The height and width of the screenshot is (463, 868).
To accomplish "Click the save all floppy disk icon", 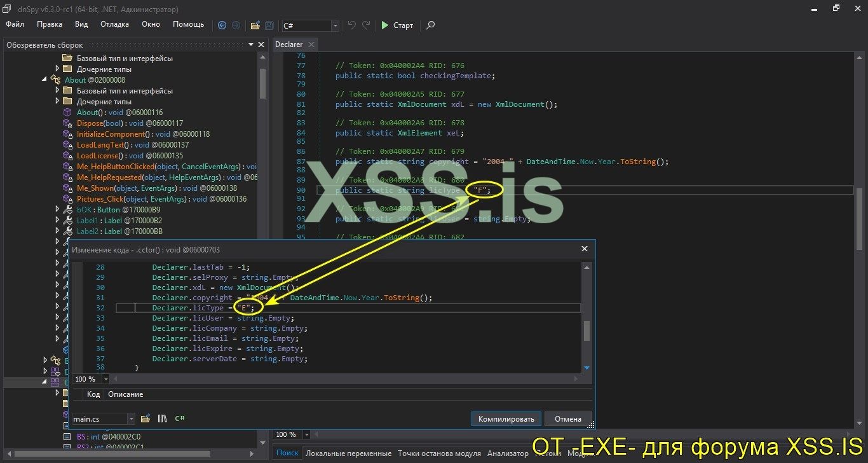I will click(269, 25).
